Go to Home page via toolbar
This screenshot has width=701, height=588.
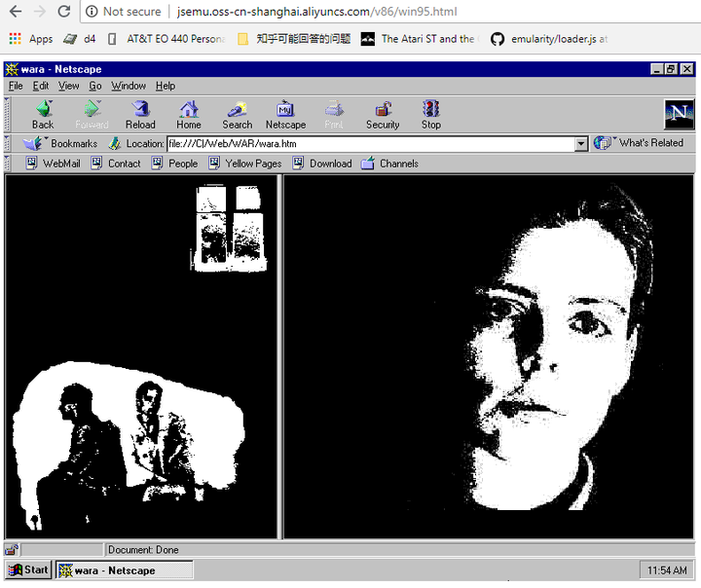click(x=189, y=113)
